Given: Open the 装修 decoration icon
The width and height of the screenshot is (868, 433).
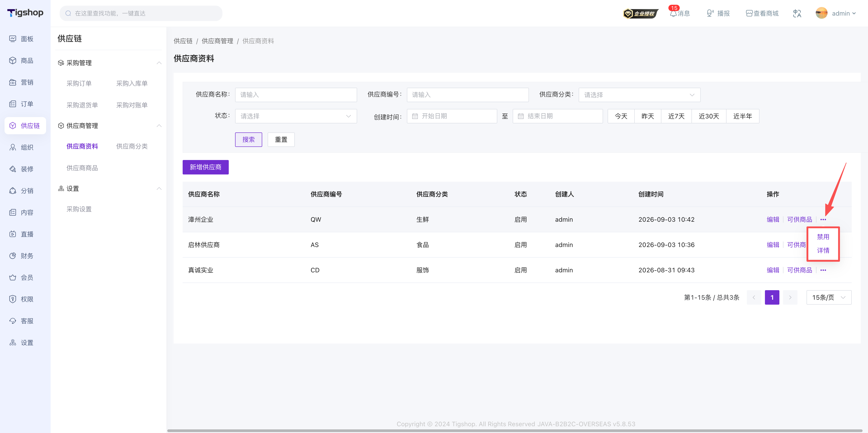Looking at the screenshot, I should (x=12, y=169).
